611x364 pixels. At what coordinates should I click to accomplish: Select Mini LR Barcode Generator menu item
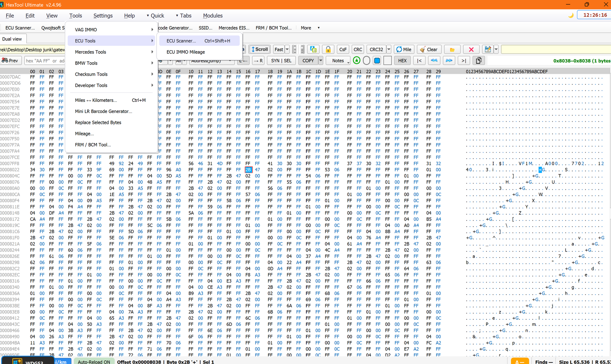tap(112, 111)
